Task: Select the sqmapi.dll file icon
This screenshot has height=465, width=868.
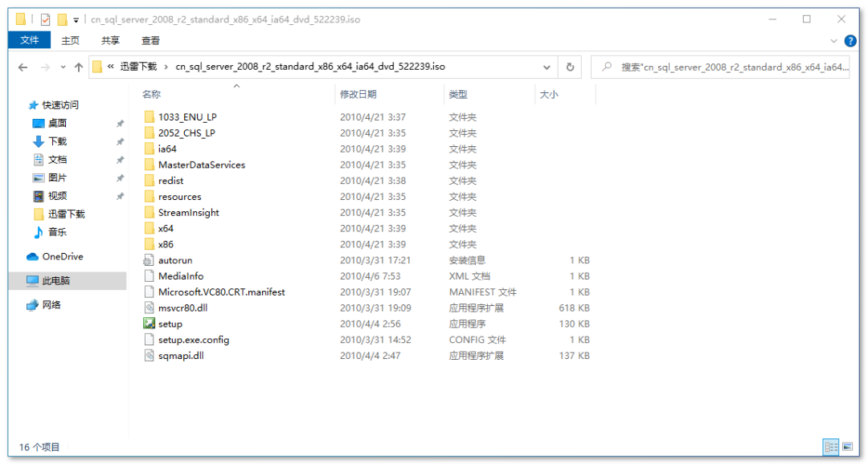Action: [x=149, y=356]
